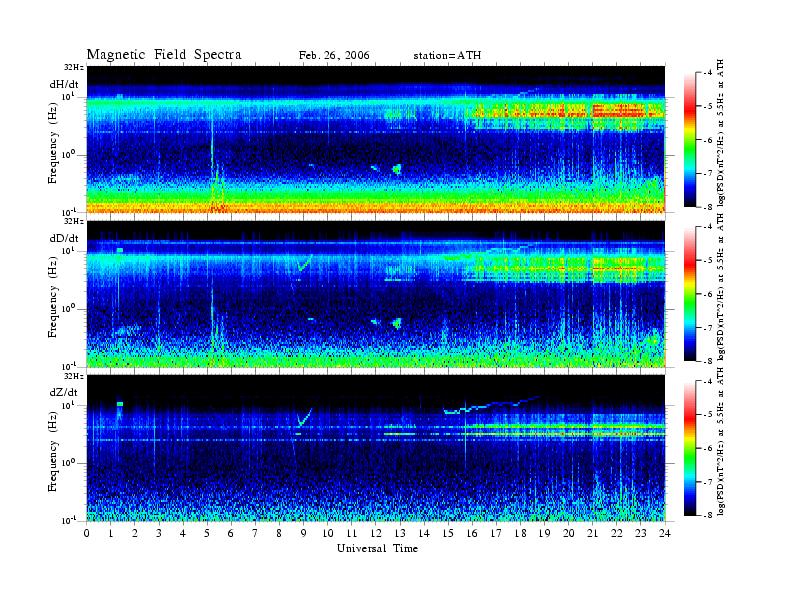
Task: Click the "21" hour tick on the time axis
Action: click(x=592, y=533)
